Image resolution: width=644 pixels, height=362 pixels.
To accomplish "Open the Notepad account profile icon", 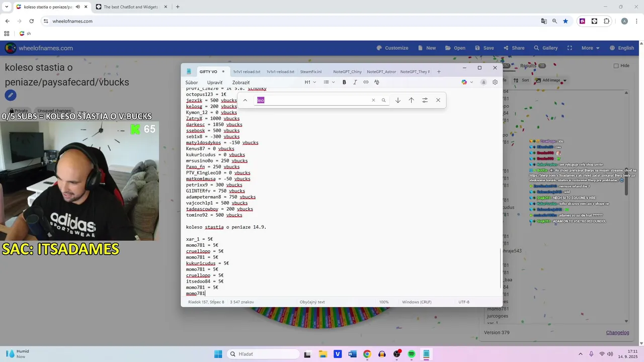I will 484,82.
